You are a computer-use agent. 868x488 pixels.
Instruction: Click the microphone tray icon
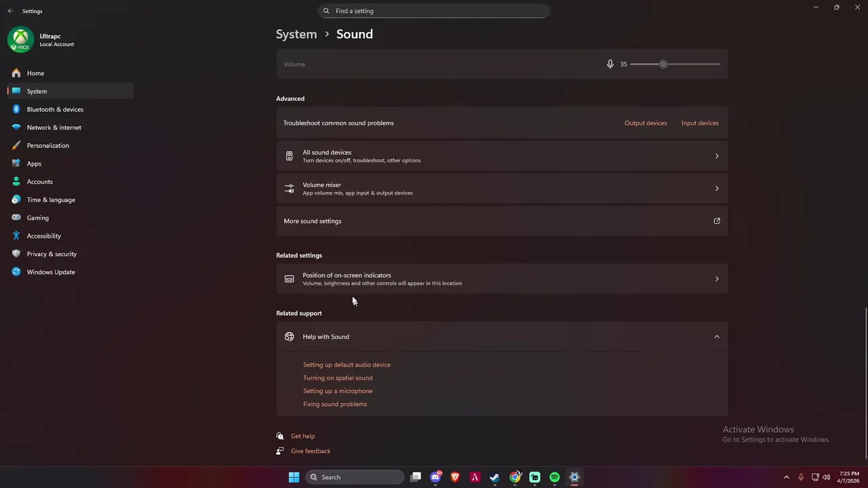(x=801, y=477)
